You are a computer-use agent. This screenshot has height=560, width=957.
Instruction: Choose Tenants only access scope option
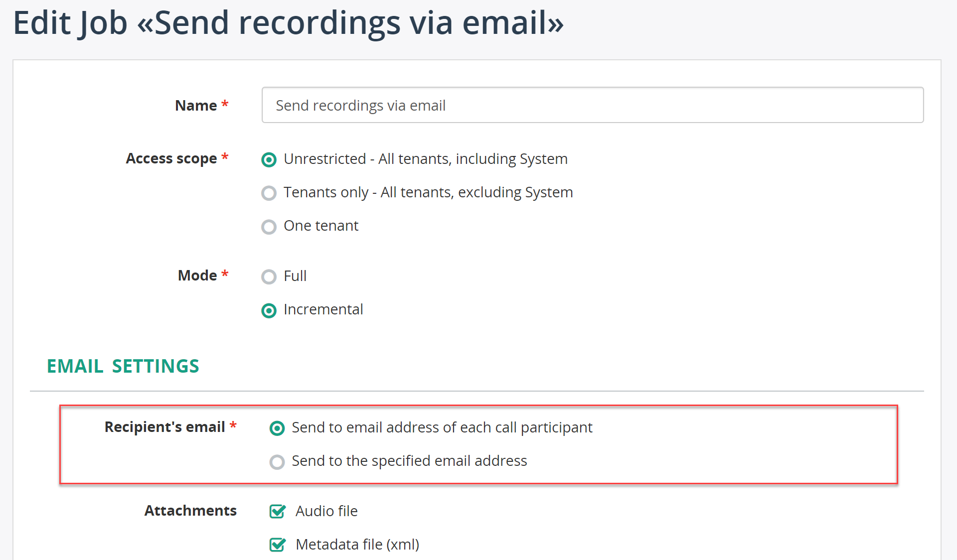(269, 193)
